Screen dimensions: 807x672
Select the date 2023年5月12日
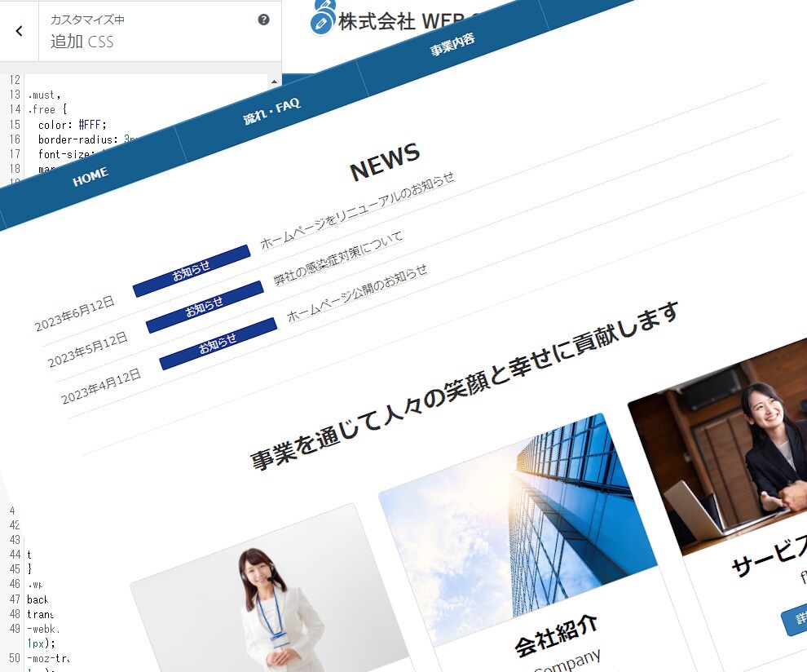87,350
